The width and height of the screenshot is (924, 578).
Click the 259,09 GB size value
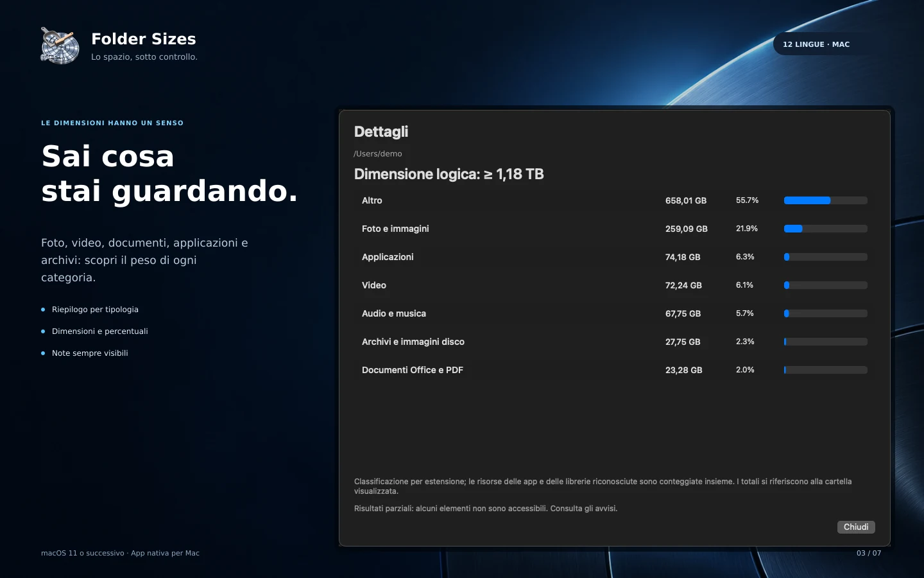point(687,229)
